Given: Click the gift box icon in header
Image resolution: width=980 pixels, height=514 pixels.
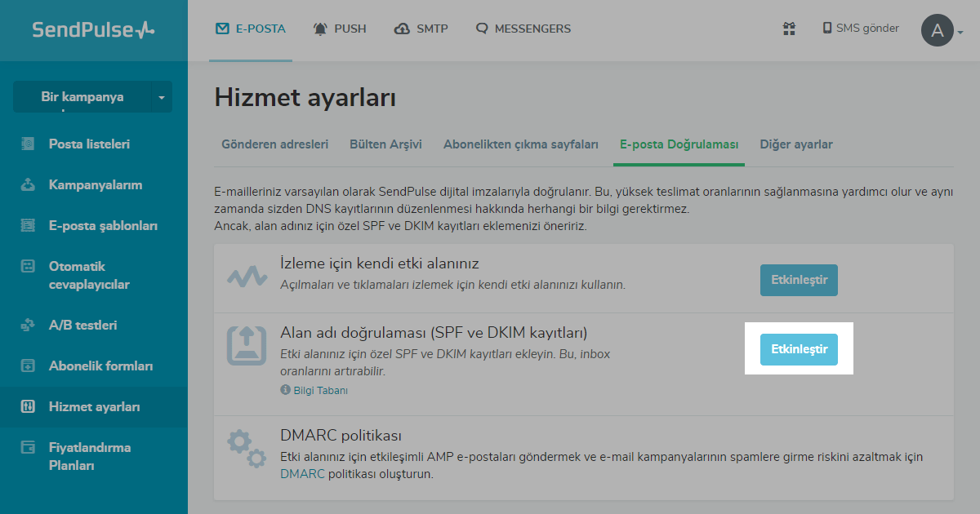Looking at the screenshot, I should [x=789, y=29].
